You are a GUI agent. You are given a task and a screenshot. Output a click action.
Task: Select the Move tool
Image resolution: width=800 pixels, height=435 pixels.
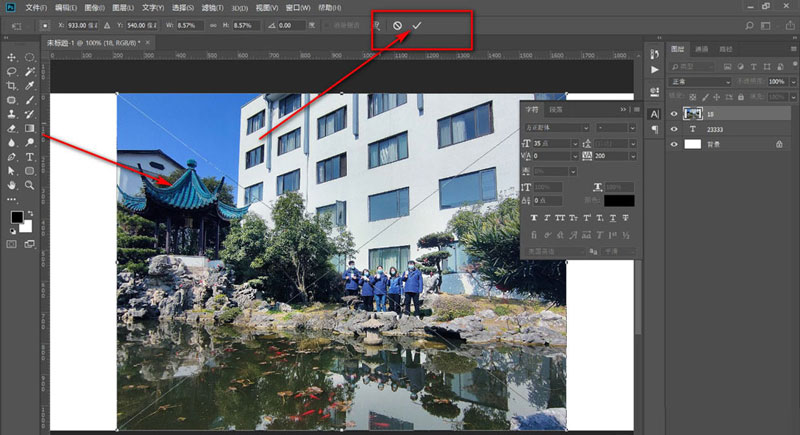12,57
